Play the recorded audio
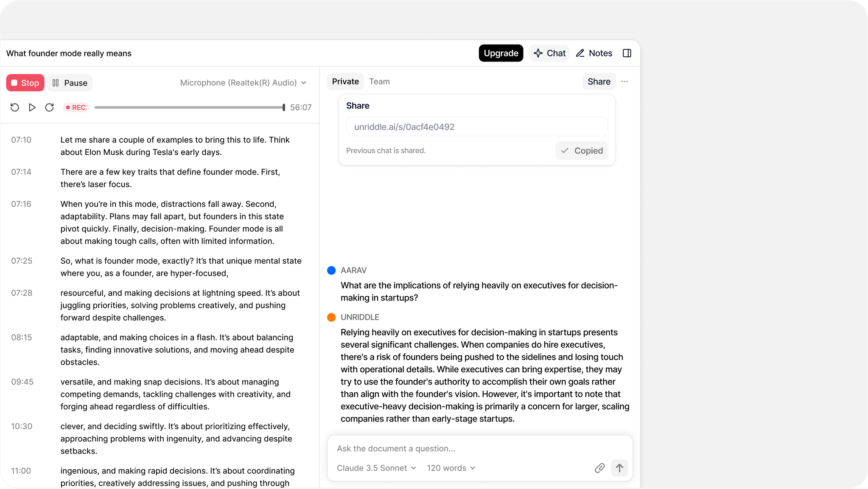The height and width of the screenshot is (489, 868). (x=32, y=107)
